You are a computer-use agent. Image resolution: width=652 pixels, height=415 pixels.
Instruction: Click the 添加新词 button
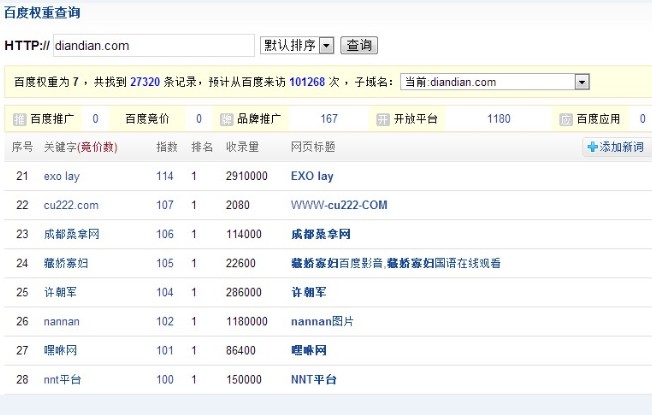(616, 147)
